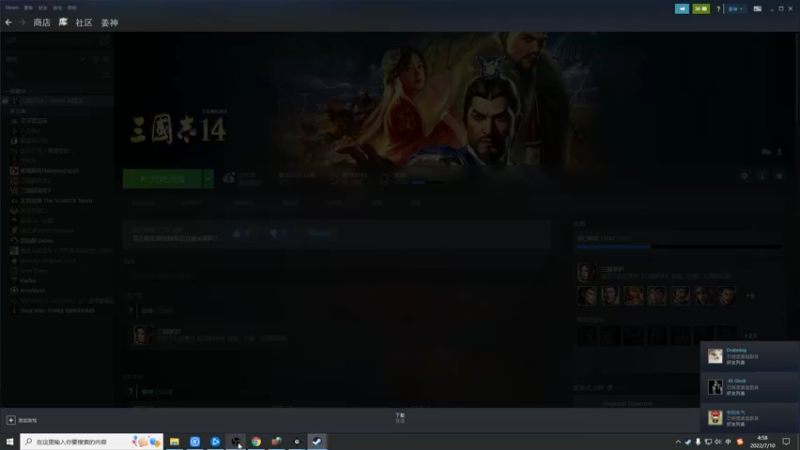Open Google Chrome from the taskbar
This screenshot has width=800, height=450.
pyautogui.click(x=256, y=441)
